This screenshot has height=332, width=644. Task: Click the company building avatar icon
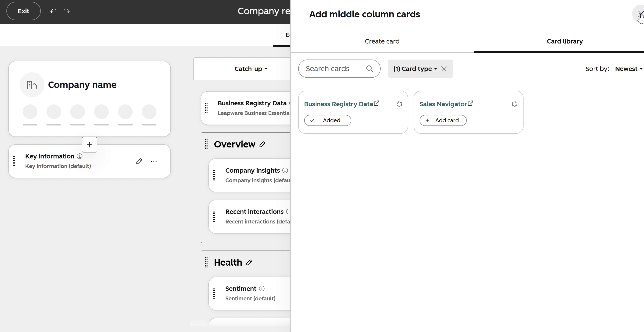pos(32,85)
